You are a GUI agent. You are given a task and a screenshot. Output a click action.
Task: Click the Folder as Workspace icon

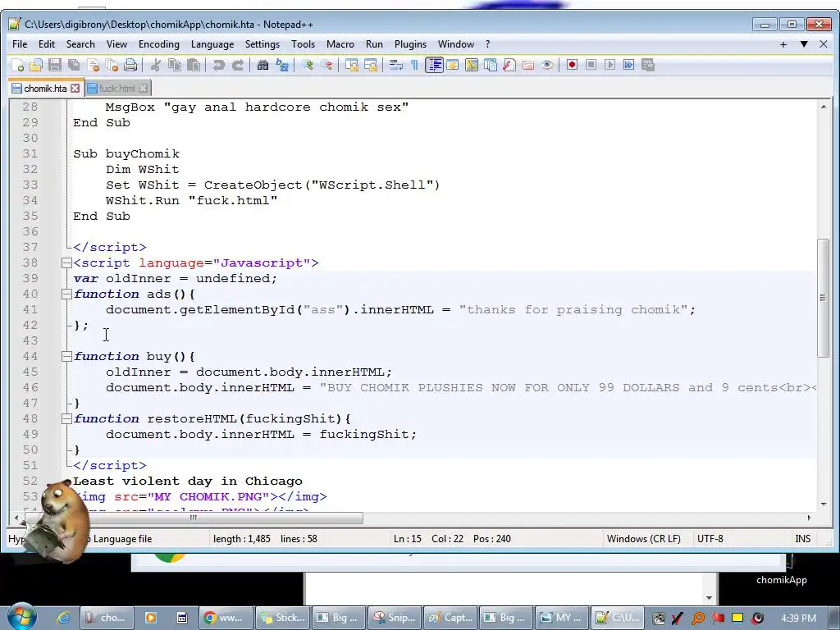[528, 66]
